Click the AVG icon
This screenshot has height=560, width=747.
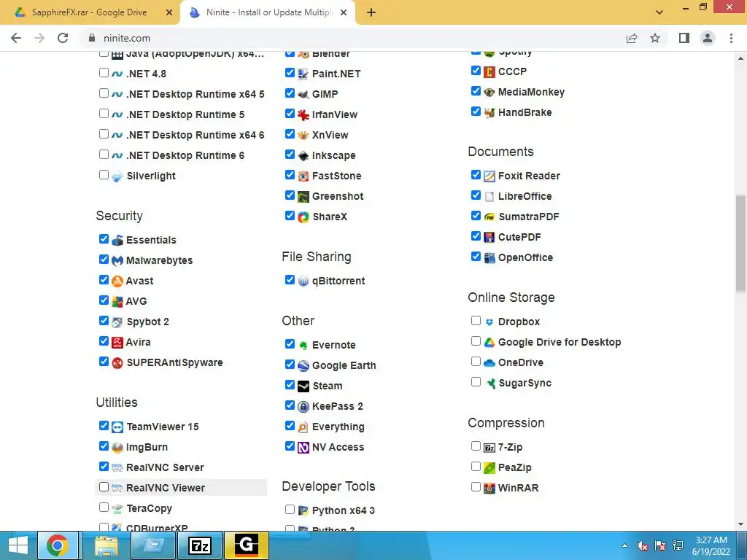[117, 301]
